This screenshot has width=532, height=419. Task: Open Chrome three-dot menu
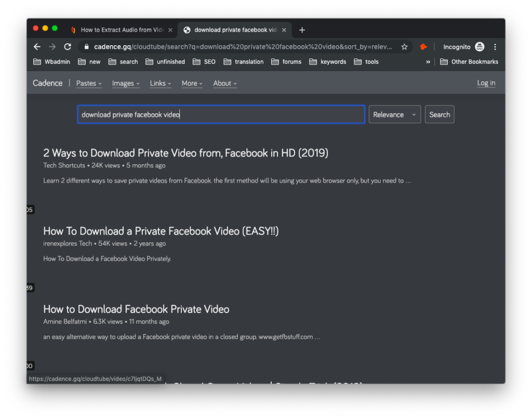pyautogui.click(x=495, y=47)
